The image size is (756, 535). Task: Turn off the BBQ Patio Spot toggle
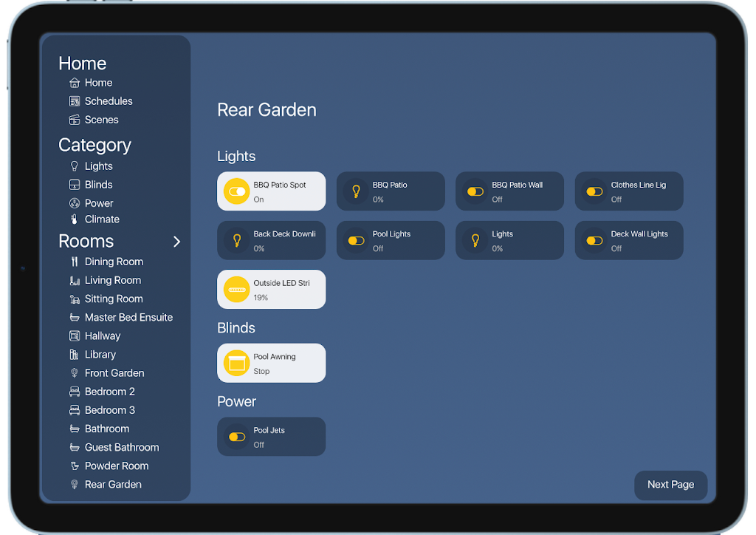click(x=237, y=191)
